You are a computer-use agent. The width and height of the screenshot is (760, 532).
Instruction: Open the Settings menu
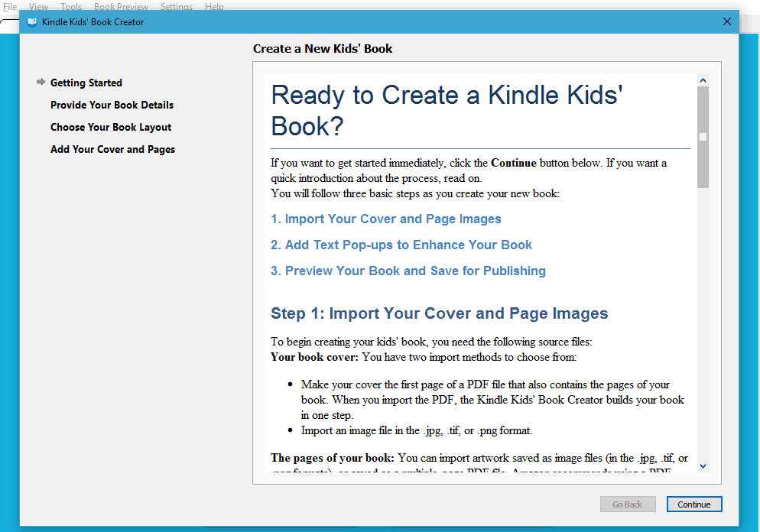click(177, 6)
